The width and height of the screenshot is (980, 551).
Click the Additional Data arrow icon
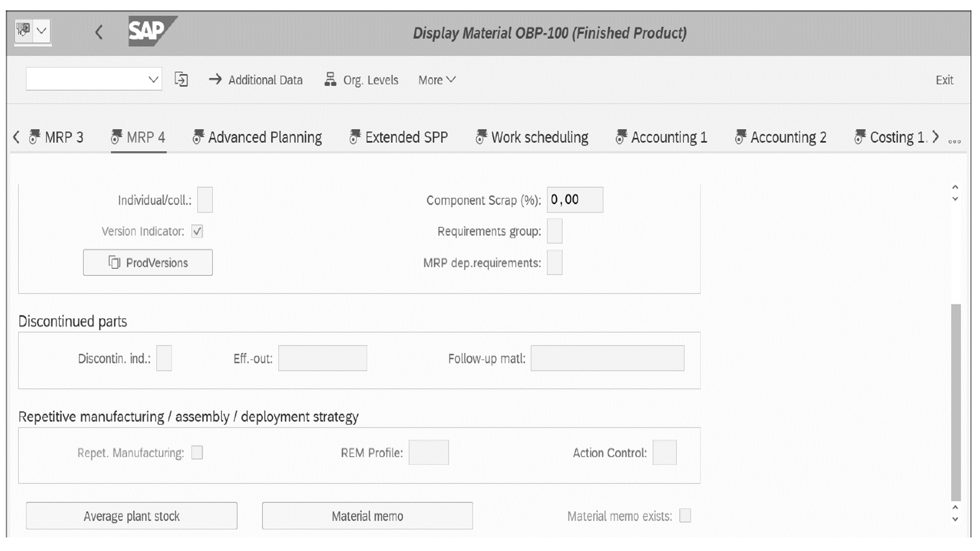[x=215, y=80]
